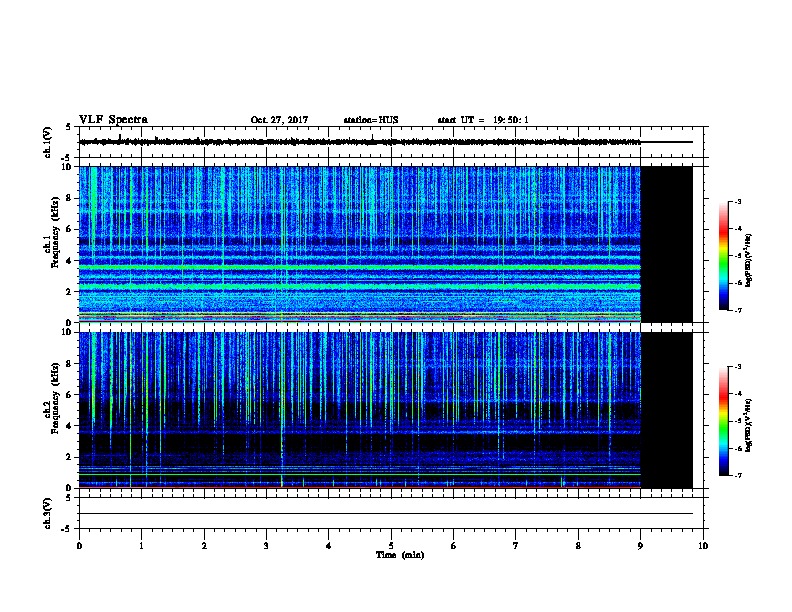Screen dimensions: 792x612
Task: Click the "ch.3(V)" waveform axis label
Action: click(47, 513)
